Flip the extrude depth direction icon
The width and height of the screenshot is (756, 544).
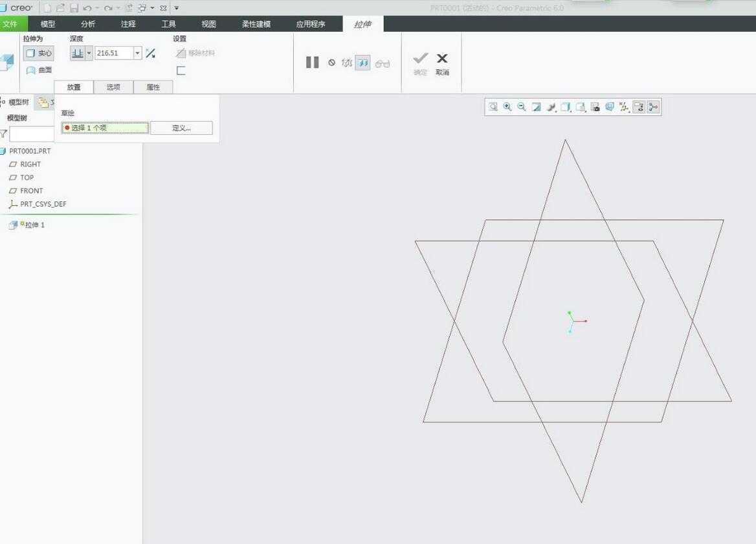click(x=150, y=53)
